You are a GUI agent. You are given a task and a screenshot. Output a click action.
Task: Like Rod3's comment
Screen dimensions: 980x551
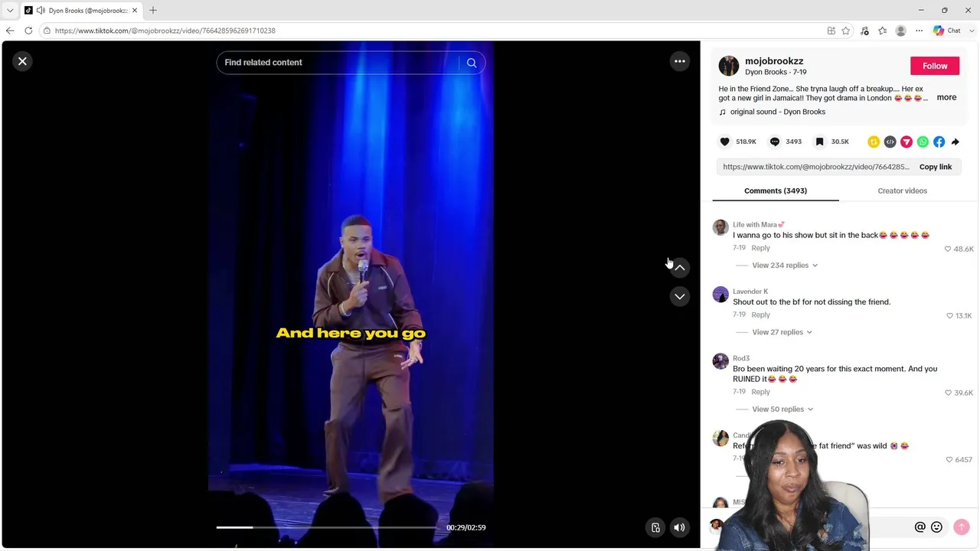(x=948, y=393)
